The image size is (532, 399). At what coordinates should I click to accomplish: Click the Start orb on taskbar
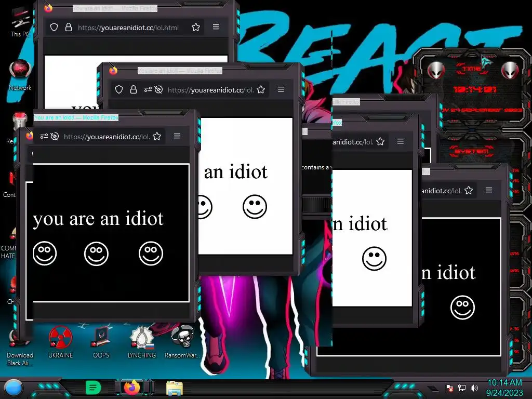14,388
